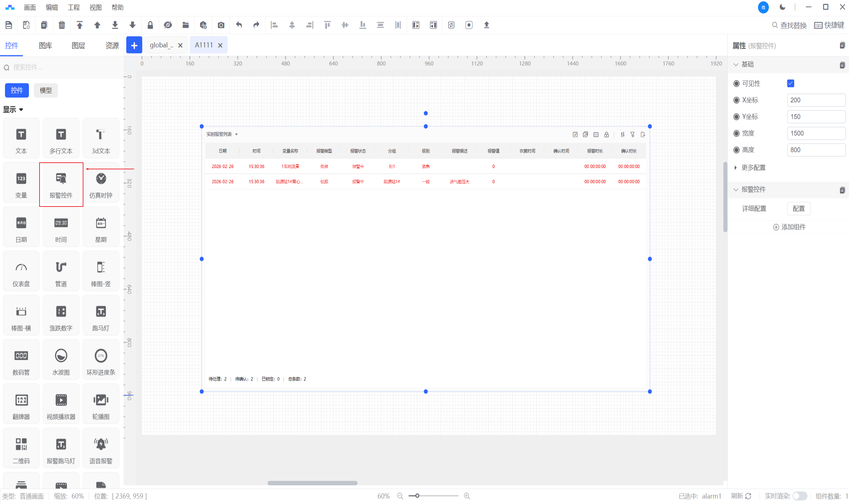Screen dimensions: 849x504
Task: Click the zoom slider handle
Action: click(x=417, y=496)
